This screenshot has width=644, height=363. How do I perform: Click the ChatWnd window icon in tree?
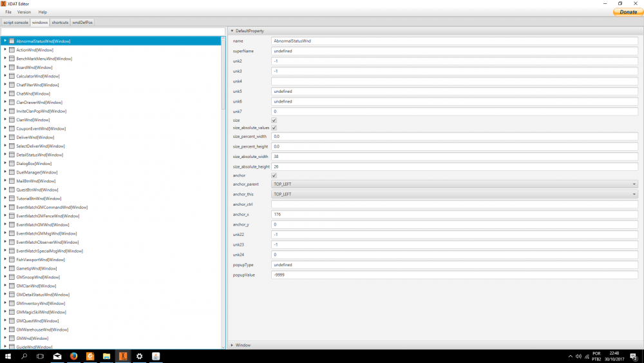click(x=12, y=93)
